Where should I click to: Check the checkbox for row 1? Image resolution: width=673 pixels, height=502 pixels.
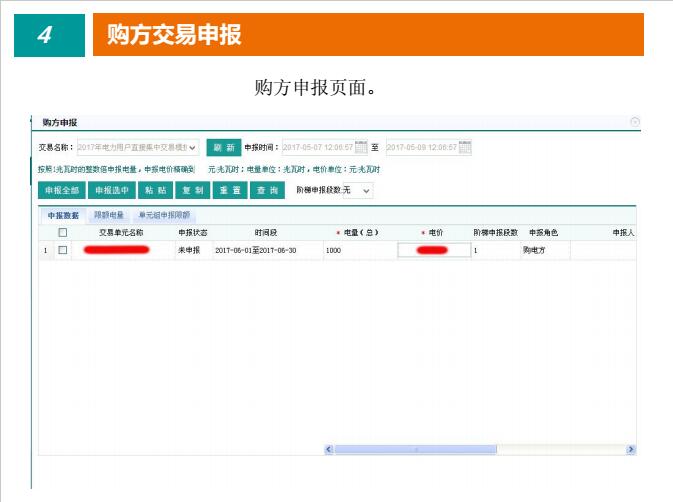click(63, 250)
